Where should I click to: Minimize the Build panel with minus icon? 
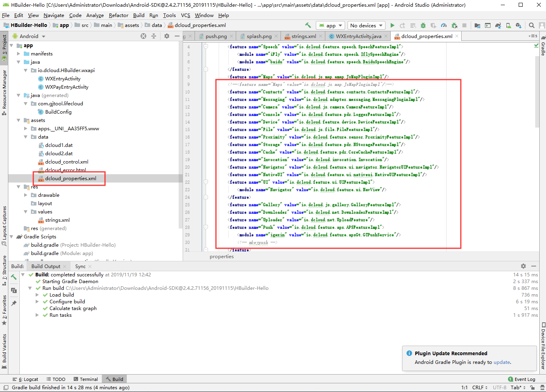534,266
